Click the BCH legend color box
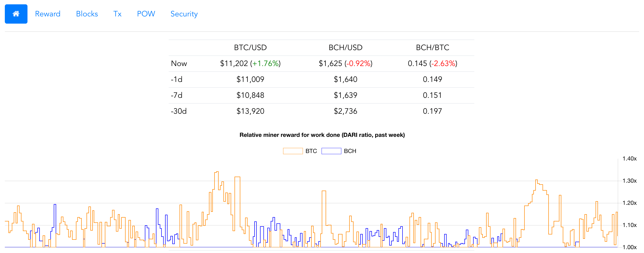The image size is (644, 253). 331,151
